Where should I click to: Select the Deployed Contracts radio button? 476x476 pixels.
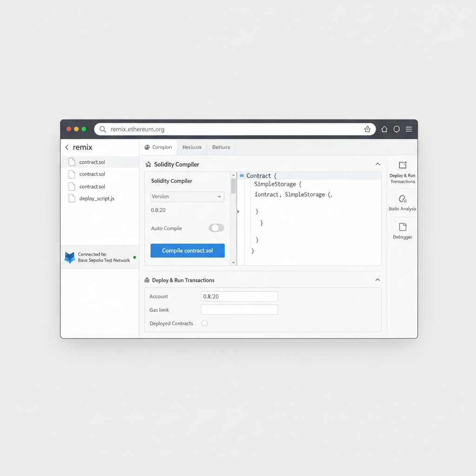click(x=204, y=323)
